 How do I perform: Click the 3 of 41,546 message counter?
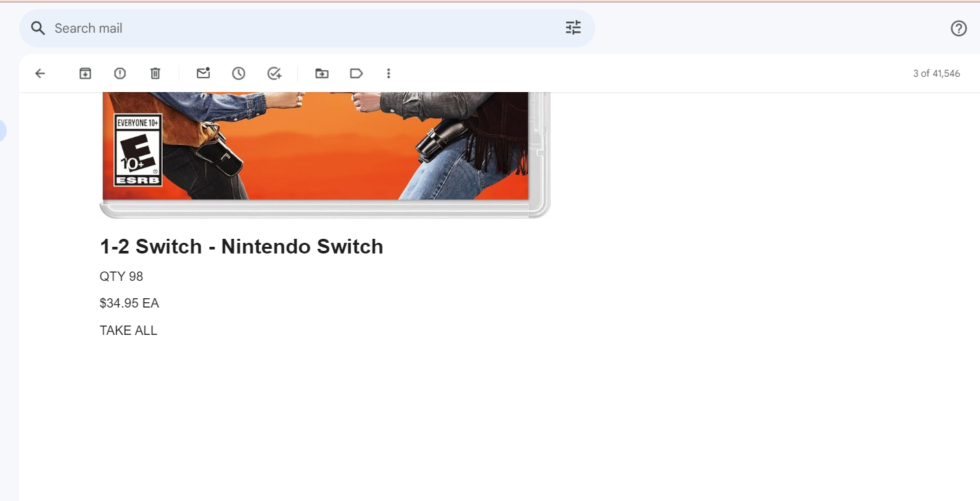coord(937,73)
